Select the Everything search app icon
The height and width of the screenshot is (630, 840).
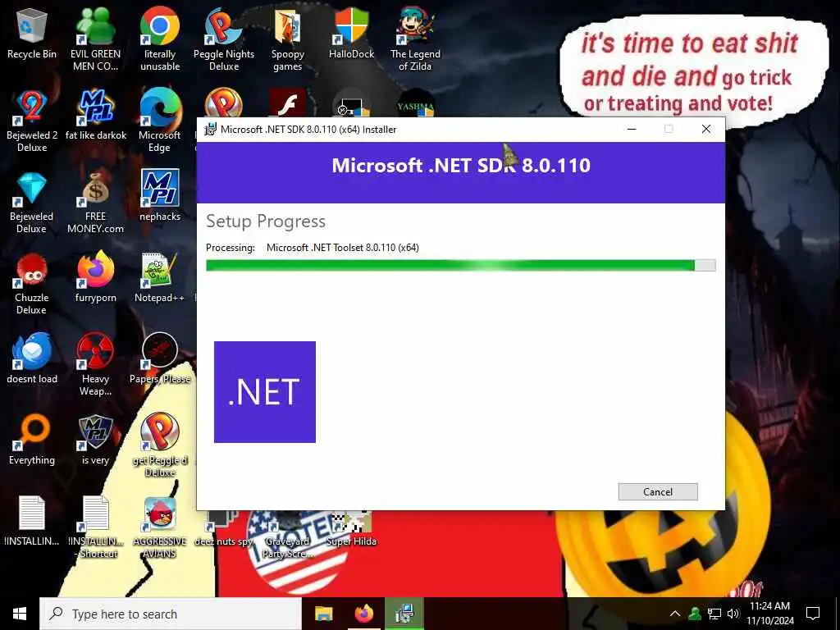click(x=32, y=440)
